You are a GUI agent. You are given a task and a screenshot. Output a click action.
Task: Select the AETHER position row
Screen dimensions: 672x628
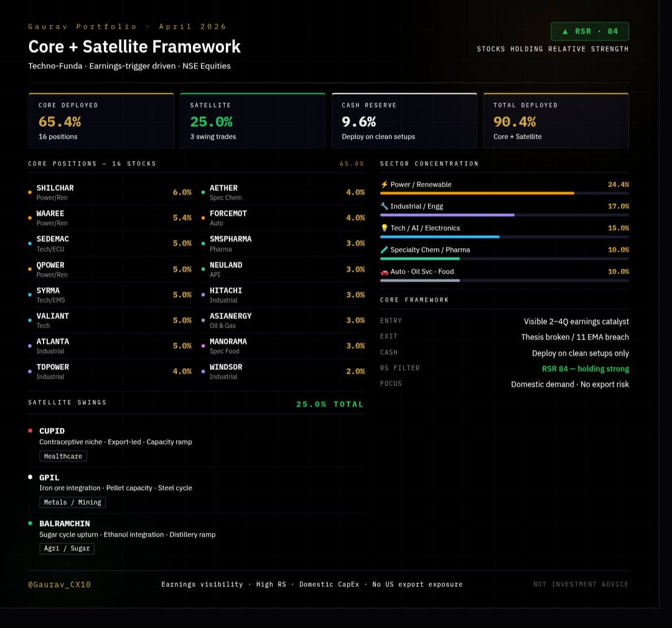(x=283, y=192)
